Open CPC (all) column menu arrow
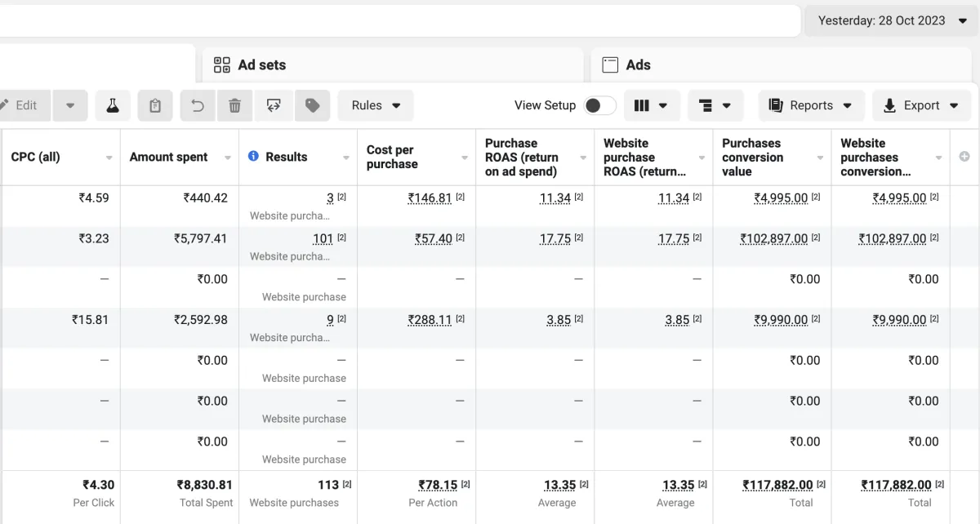 coord(109,158)
